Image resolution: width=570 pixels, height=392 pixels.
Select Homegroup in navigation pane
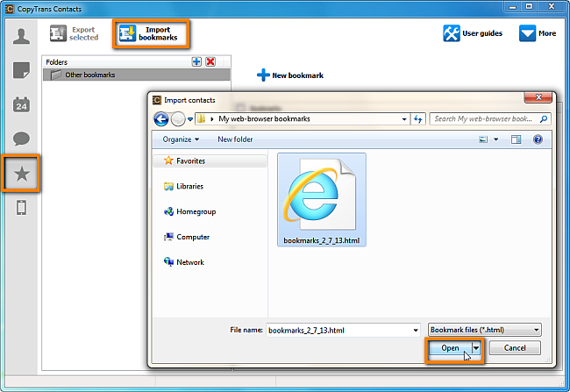(x=190, y=211)
